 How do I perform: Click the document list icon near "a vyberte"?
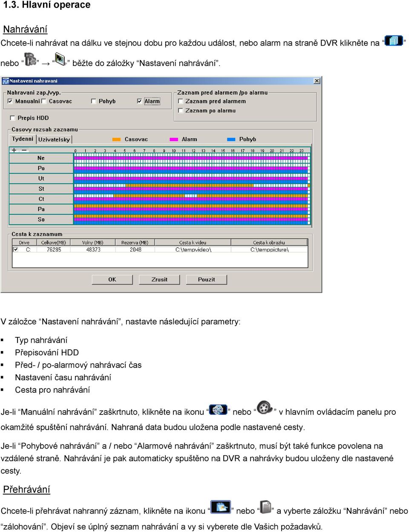click(266, 507)
